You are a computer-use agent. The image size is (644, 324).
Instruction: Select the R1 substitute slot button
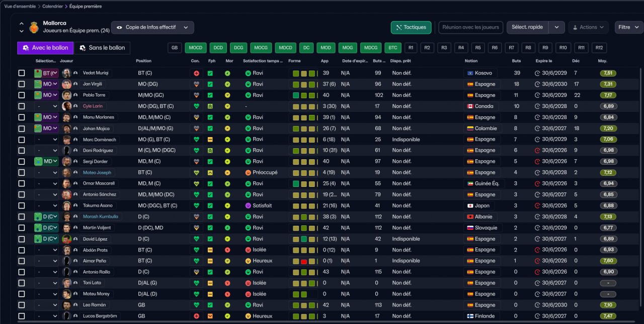(411, 48)
